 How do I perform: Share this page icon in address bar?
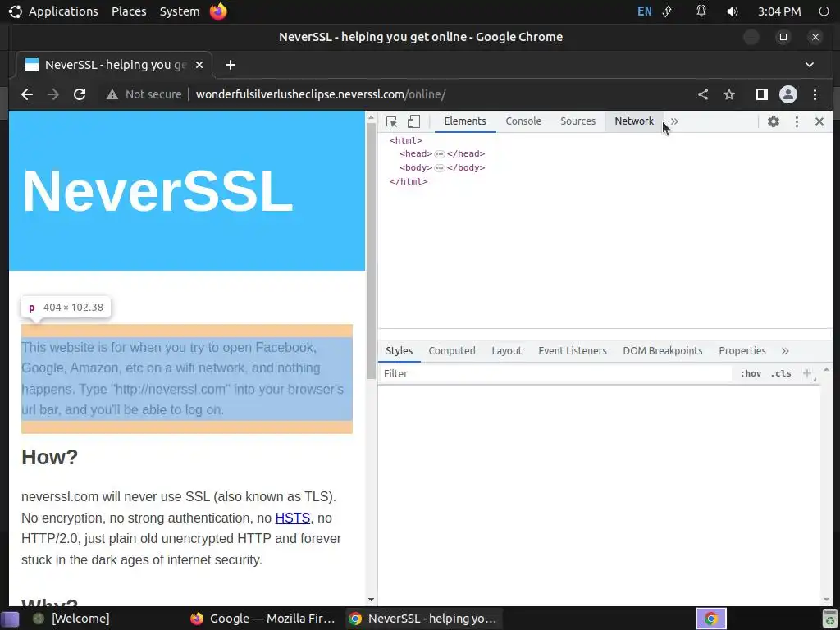pyautogui.click(x=703, y=95)
